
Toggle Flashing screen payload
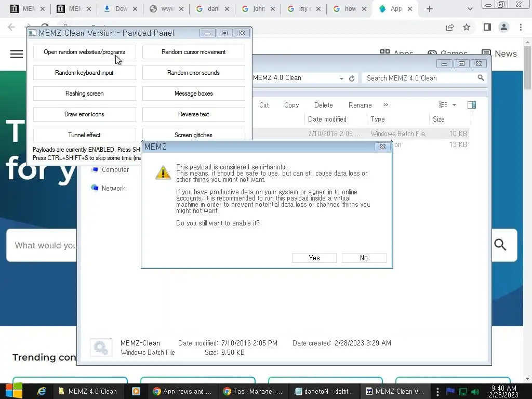85,94
